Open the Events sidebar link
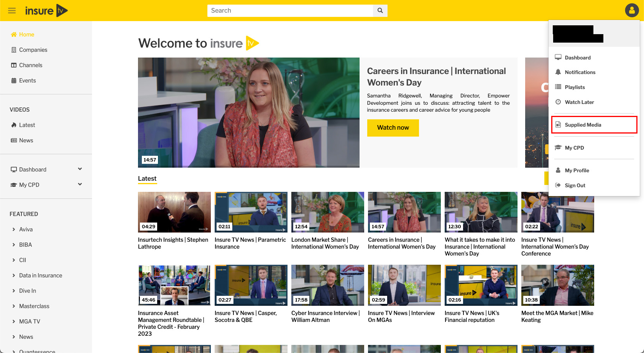Image resolution: width=644 pixels, height=353 pixels. tap(27, 81)
